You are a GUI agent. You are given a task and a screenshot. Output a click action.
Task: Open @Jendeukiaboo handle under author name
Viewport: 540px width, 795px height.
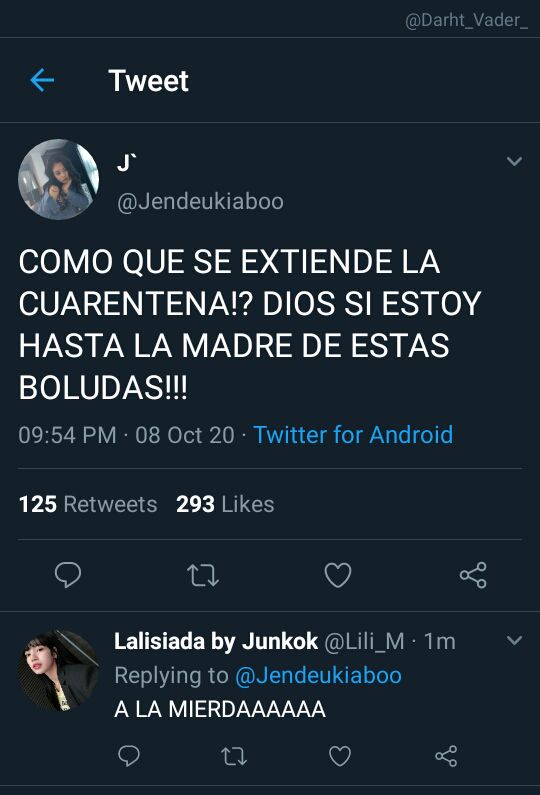click(x=200, y=201)
